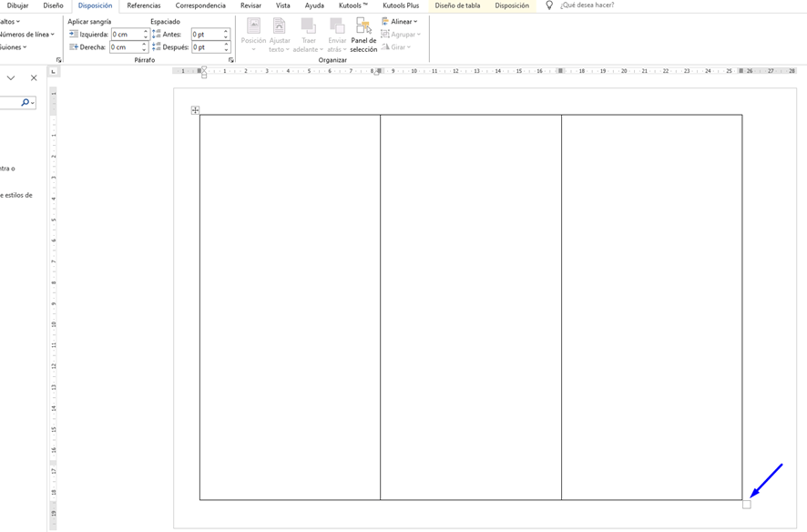807x532 pixels.
Task: Expand the Números de línea dropdown
Action: 26,35
